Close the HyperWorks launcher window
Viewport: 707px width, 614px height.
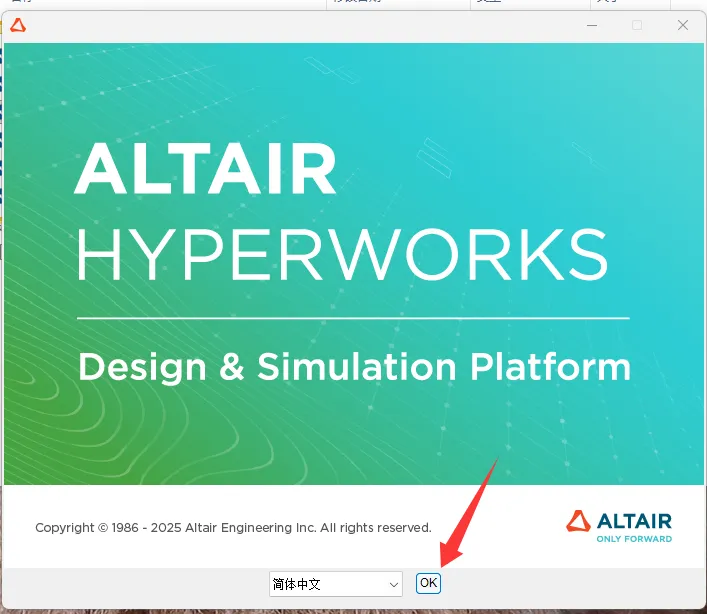coord(683,25)
